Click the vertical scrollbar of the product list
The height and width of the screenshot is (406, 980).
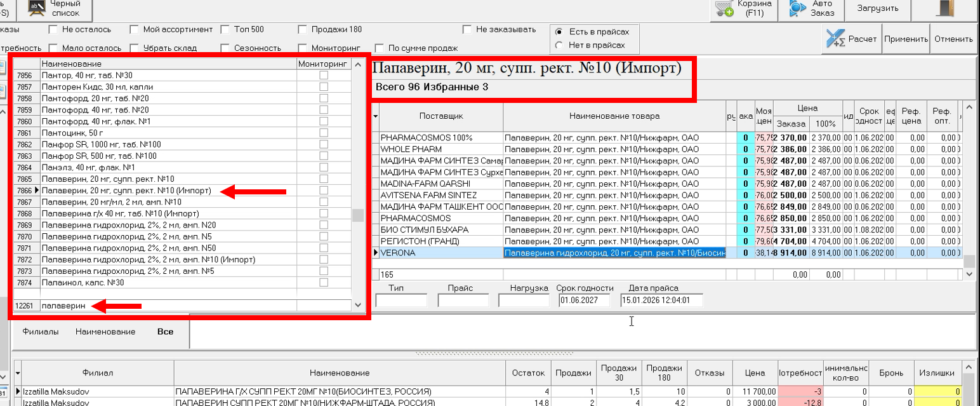(357, 191)
